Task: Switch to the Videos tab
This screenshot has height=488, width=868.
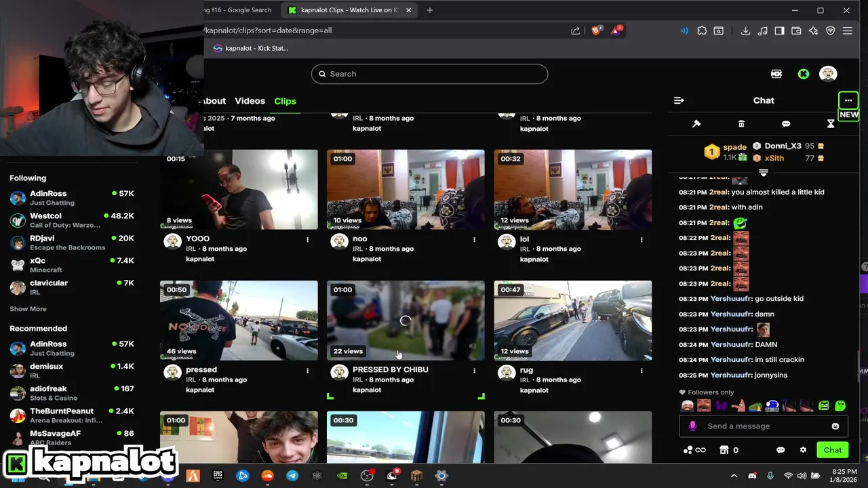Action: coord(250,101)
